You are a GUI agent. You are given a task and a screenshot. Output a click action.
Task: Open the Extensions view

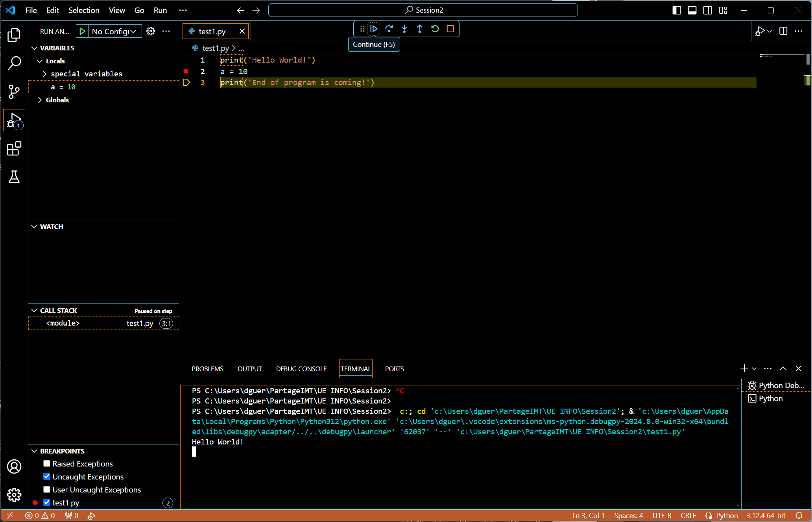[x=14, y=148]
